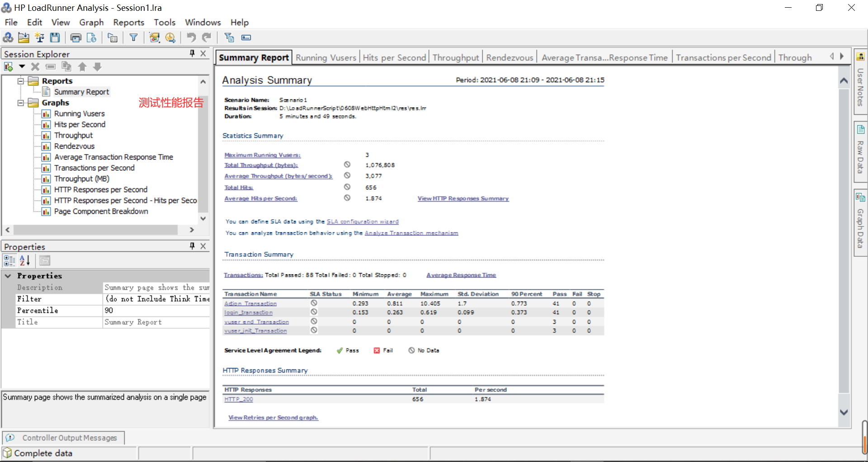Open the File menu

[11, 22]
